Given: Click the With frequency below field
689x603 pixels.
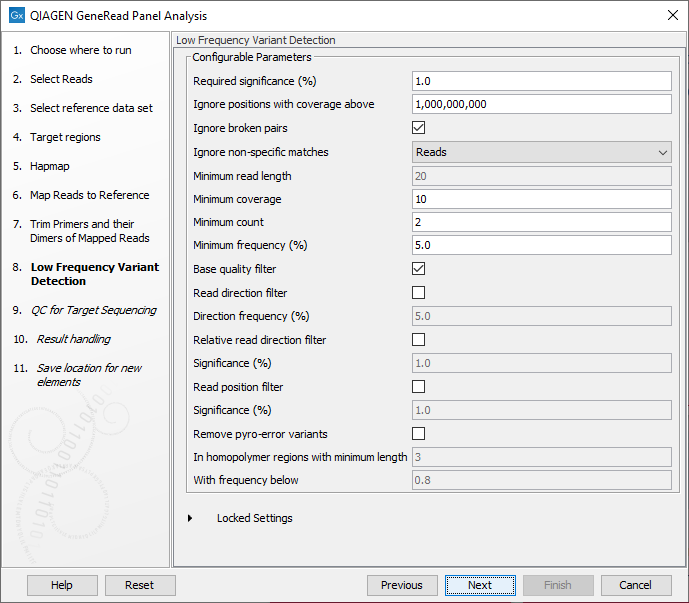Looking at the screenshot, I should tap(541, 480).
